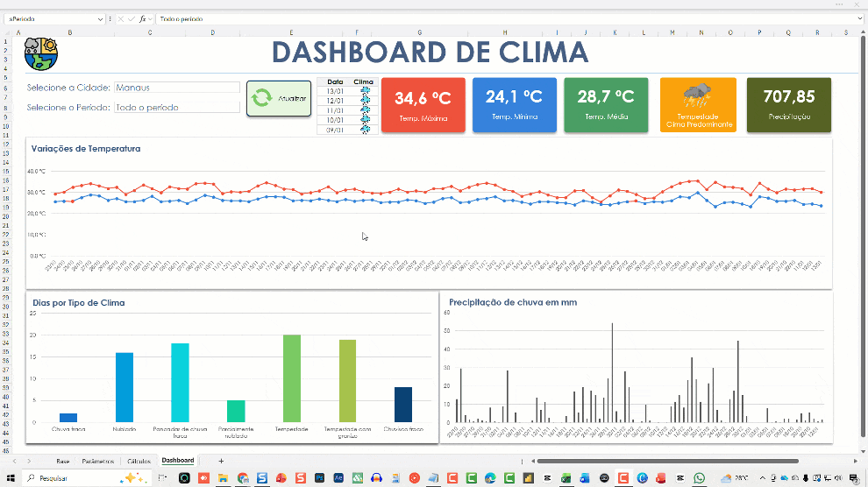Image resolution: width=868 pixels, height=487 pixels.
Task: Add a new sheet with plus icon
Action: [x=221, y=461]
